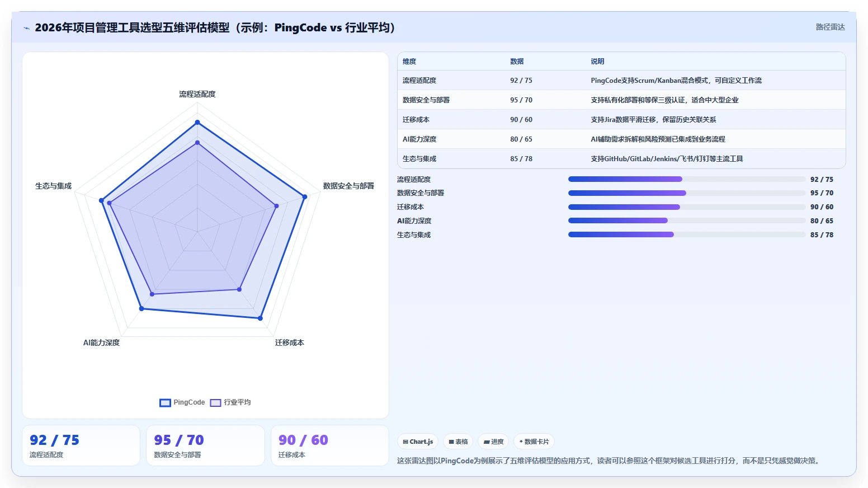Click the footer description about 五维评估模型
This screenshot has width=868, height=488.
coord(610,461)
